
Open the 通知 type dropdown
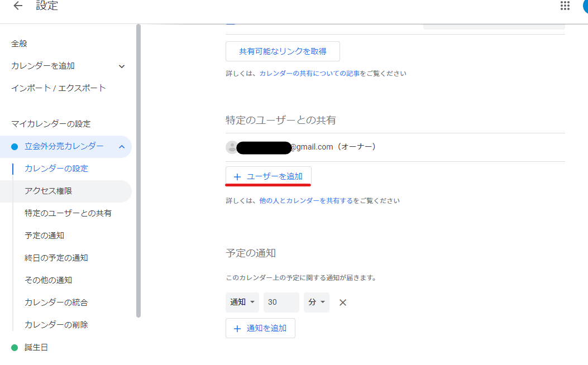[242, 302]
